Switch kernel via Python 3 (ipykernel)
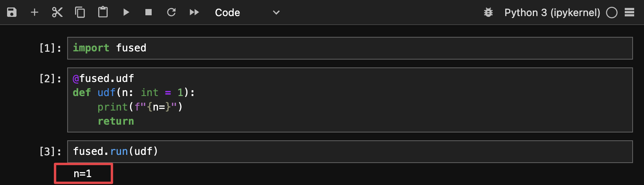 tap(552, 13)
